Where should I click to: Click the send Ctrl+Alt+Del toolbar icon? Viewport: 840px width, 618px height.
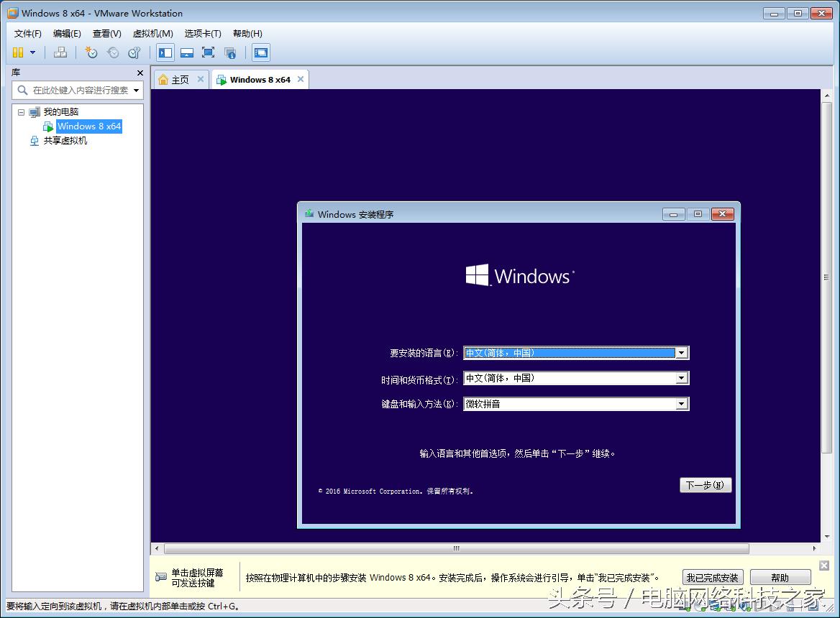point(60,52)
